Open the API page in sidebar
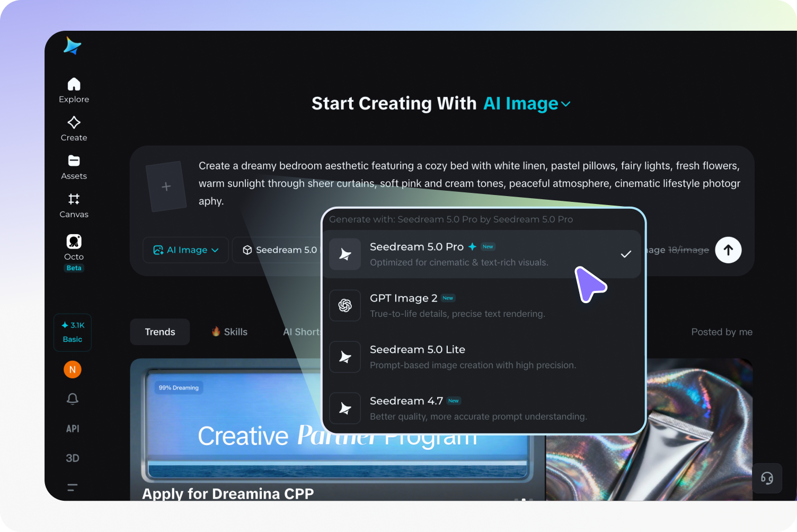Image resolution: width=797 pixels, height=532 pixels. point(73,429)
